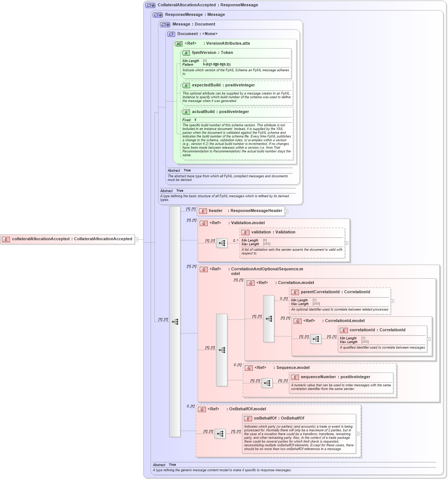Click the AG icon of VersionAttributes.atts group
The image size is (448, 479).
(179, 43)
